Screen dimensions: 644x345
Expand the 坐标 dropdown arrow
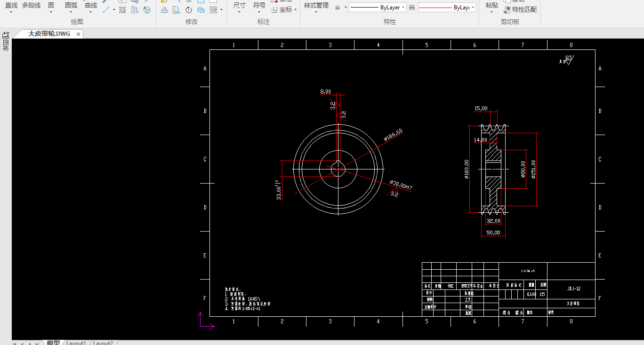pyautogui.click(x=296, y=9)
